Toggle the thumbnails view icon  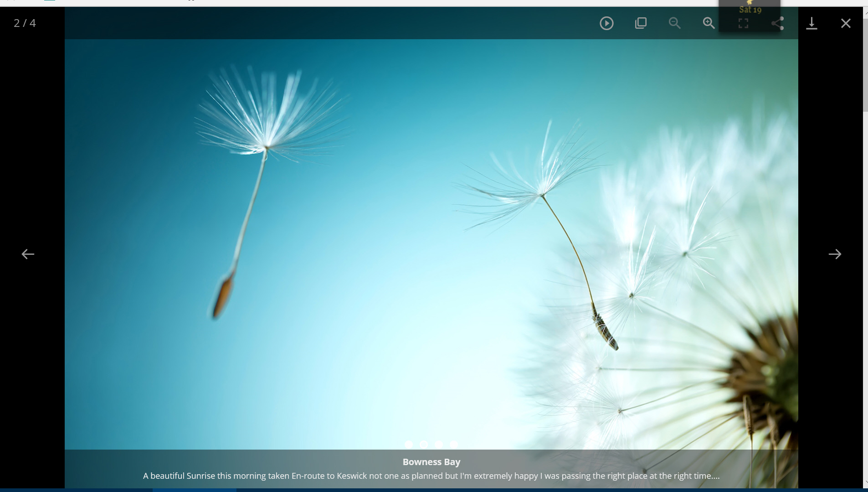point(641,23)
